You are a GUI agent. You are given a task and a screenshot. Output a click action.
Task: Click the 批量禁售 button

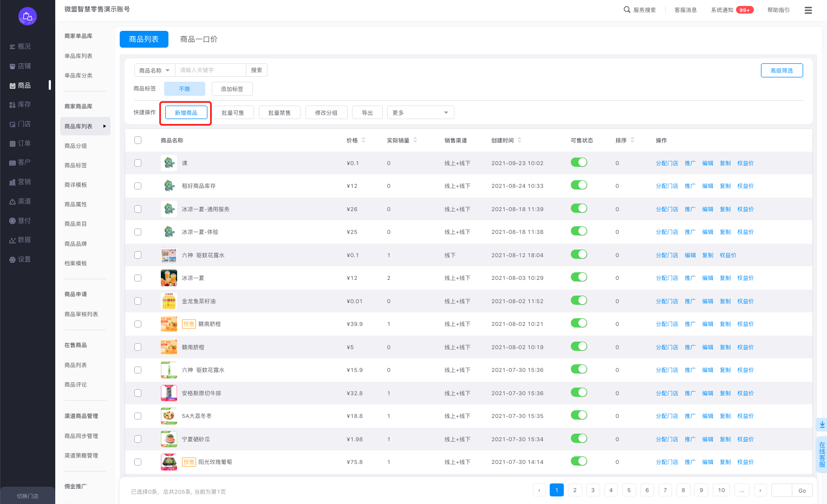(x=279, y=113)
